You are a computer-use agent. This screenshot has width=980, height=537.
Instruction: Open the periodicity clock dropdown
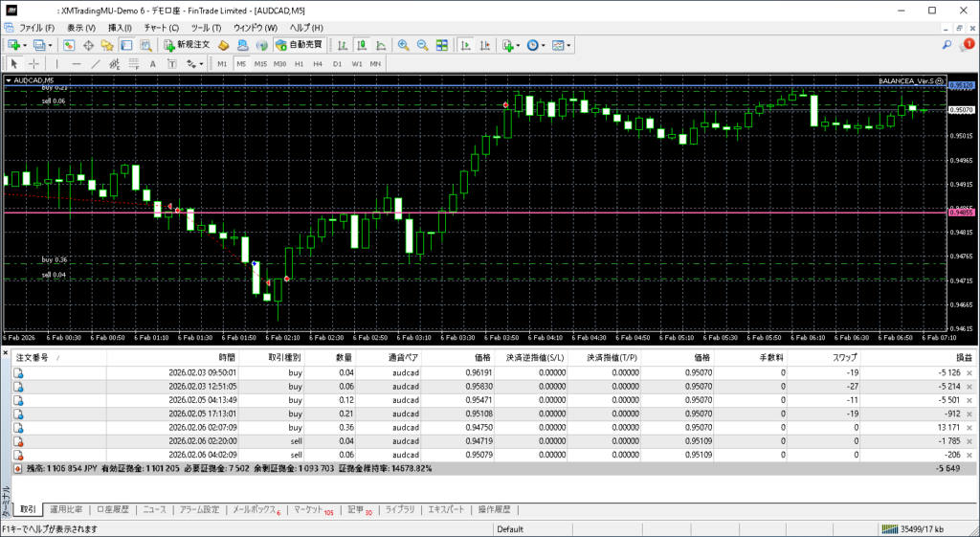tap(543, 45)
